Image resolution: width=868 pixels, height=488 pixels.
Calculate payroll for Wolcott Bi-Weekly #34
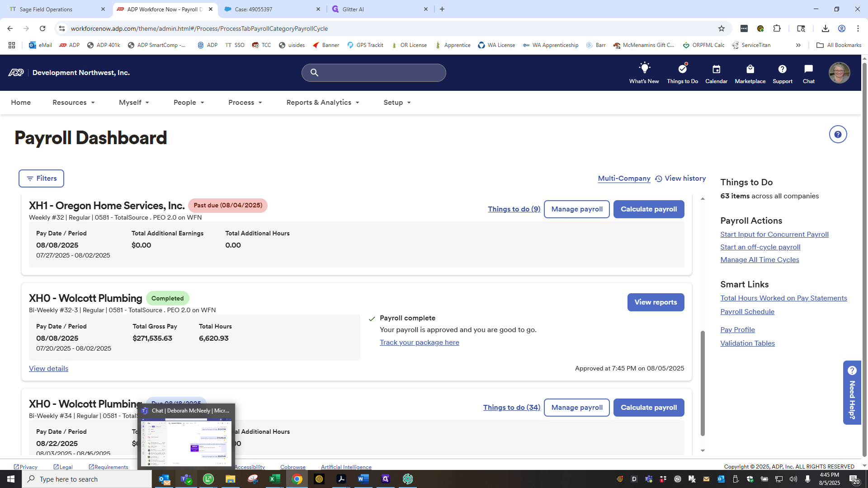649,408
